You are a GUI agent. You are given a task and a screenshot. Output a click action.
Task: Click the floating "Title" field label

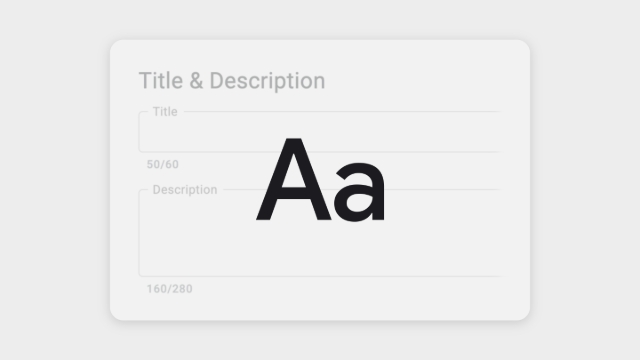pos(165,111)
